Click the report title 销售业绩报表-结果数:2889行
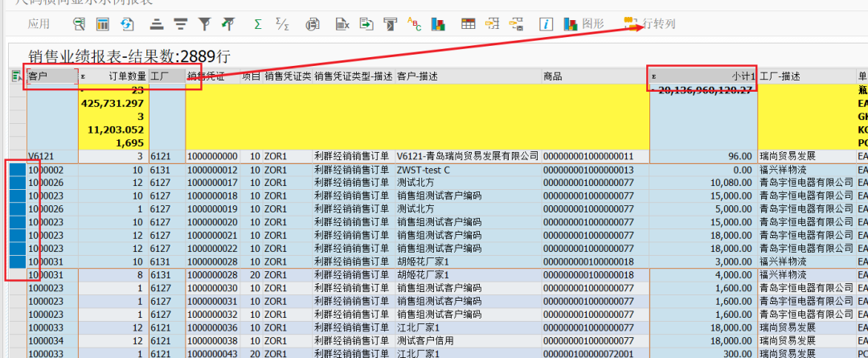Image resolution: width=868 pixels, height=358 pixels. (129, 56)
